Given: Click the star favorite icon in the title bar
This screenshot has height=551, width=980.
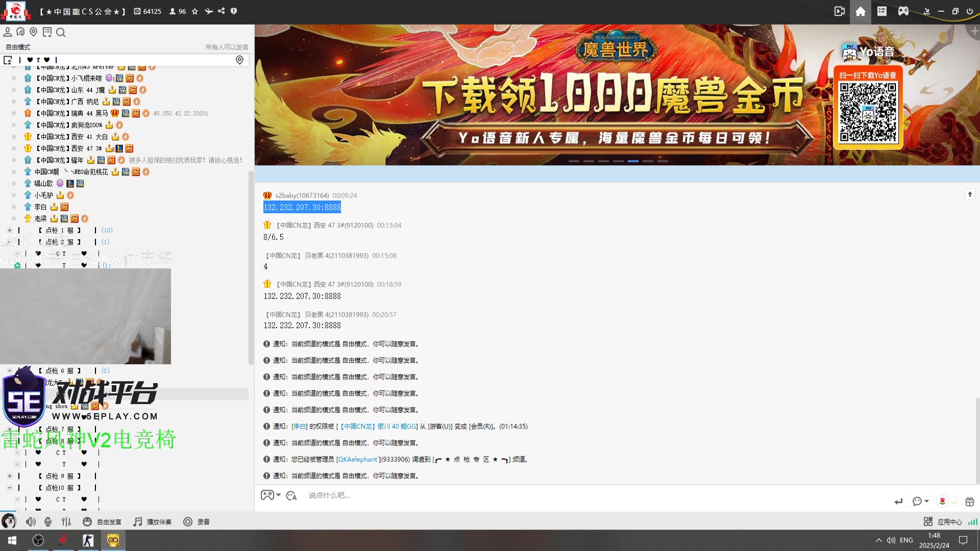Looking at the screenshot, I should click(x=195, y=11).
